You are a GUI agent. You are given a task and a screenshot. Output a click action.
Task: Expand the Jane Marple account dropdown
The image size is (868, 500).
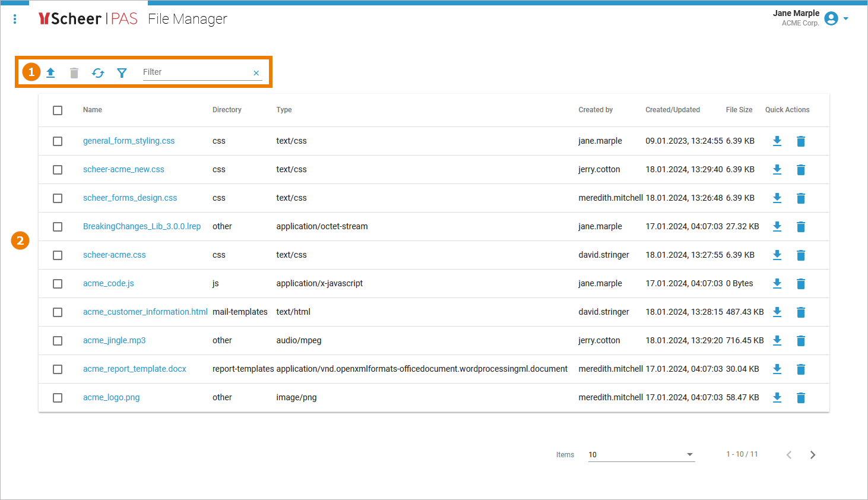(847, 18)
